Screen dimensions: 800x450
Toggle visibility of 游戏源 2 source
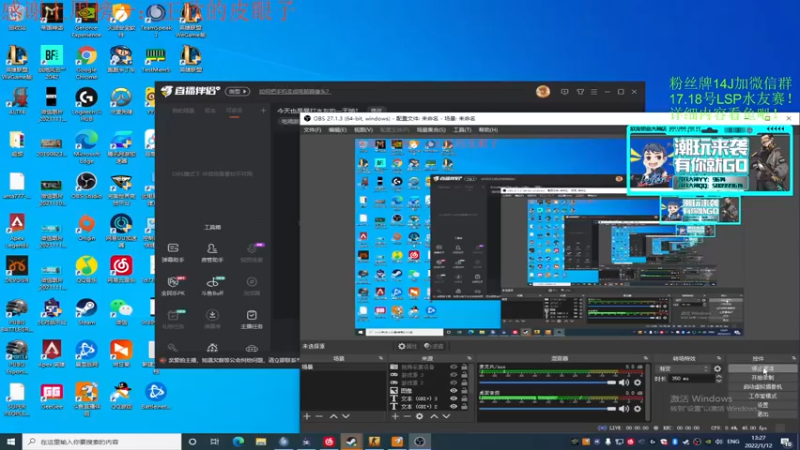pyautogui.click(x=453, y=383)
